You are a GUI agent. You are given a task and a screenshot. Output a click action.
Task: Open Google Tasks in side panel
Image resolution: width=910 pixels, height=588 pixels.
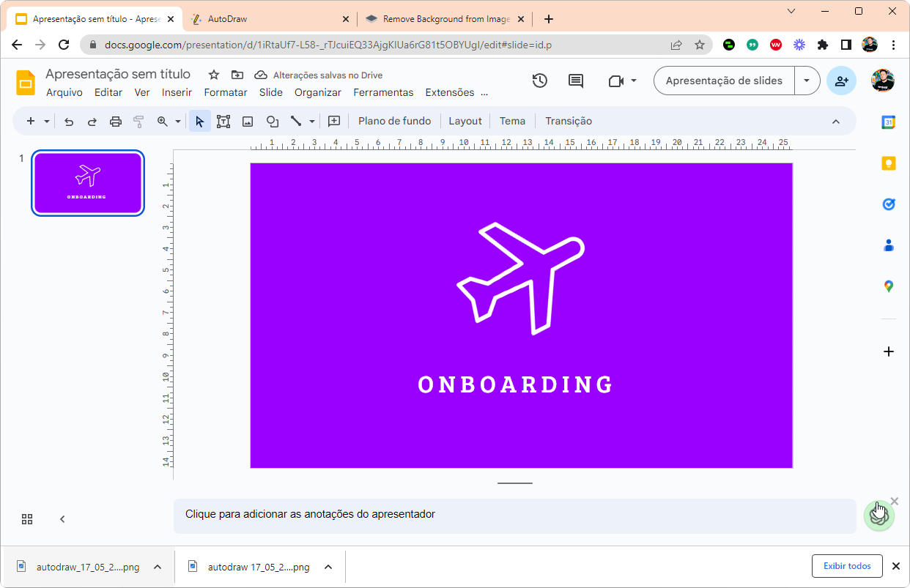[888, 204]
